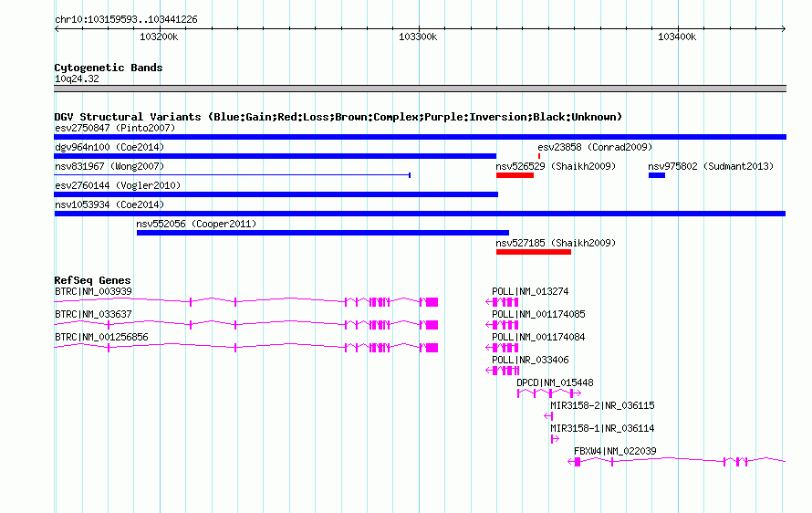Open the nsv831967 (Wong2007) label
Viewport: 812px width, 513px height.
click(x=109, y=166)
